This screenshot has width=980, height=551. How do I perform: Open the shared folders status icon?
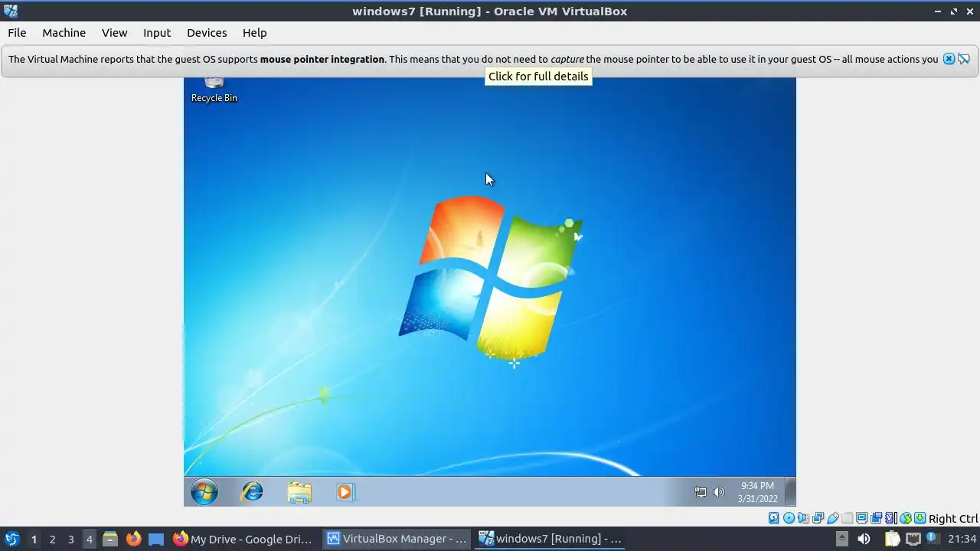click(x=847, y=518)
